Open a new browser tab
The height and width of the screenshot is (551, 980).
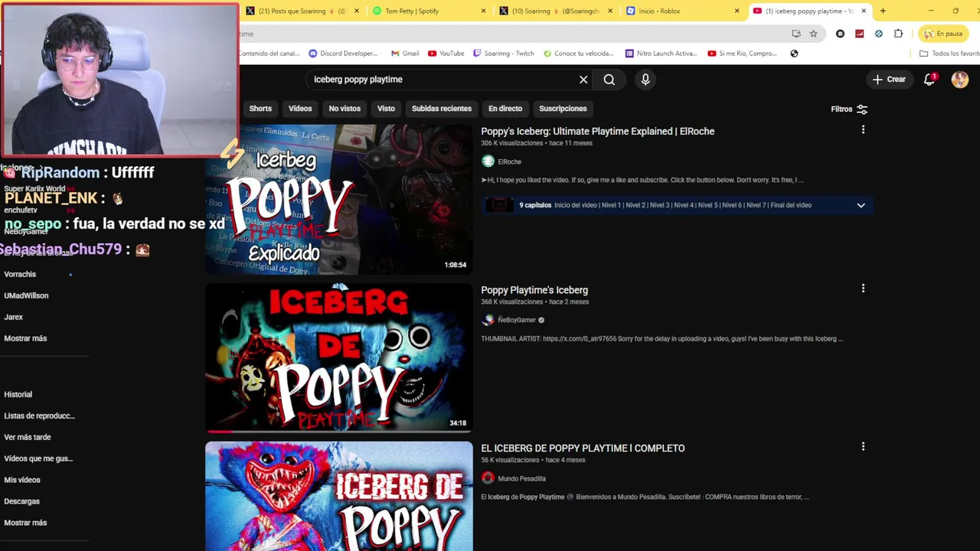(x=883, y=11)
